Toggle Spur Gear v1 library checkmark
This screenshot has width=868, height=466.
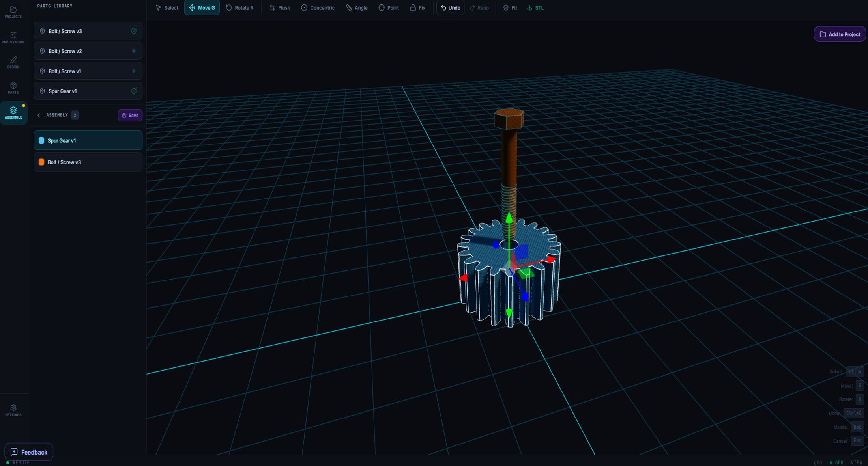point(134,91)
